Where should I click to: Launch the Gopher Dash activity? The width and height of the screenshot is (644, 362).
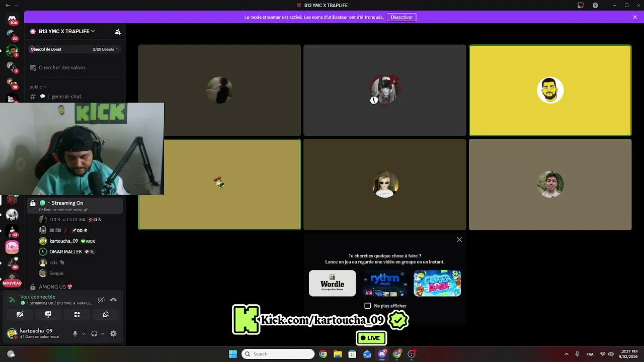[x=437, y=283]
